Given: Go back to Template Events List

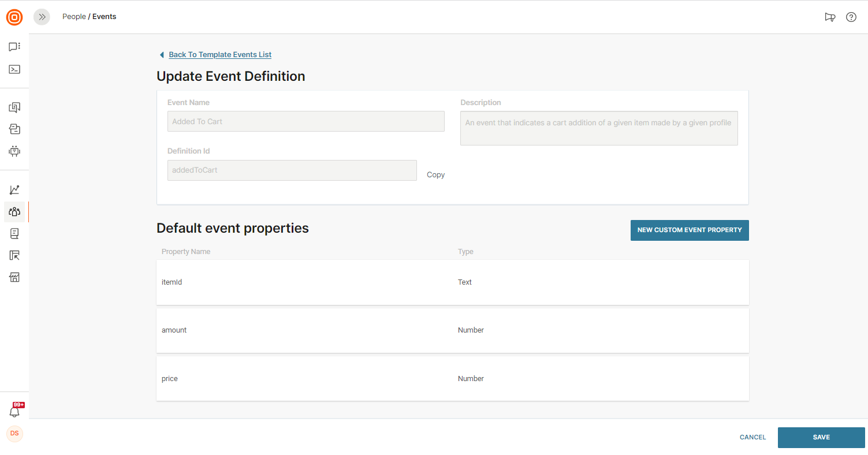Looking at the screenshot, I should [219, 55].
